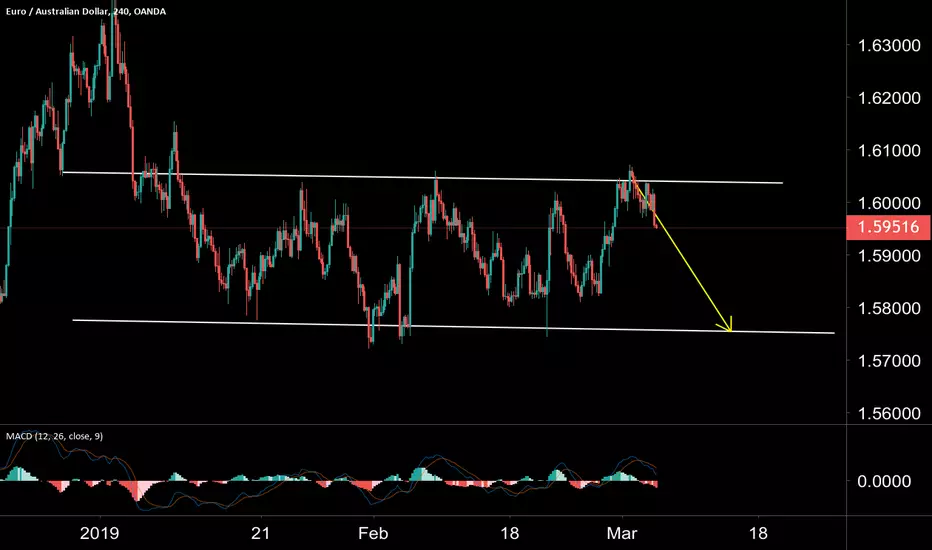The image size is (932, 550).
Task: Click the red current price label 1.59516
Action: pyautogui.click(x=889, y=227)
